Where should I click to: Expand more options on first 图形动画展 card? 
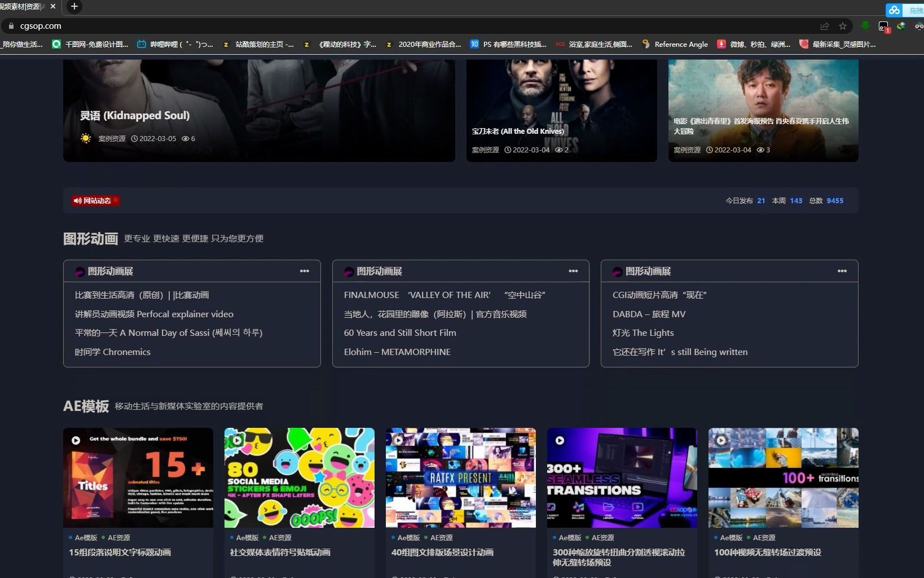pos(305,271)
